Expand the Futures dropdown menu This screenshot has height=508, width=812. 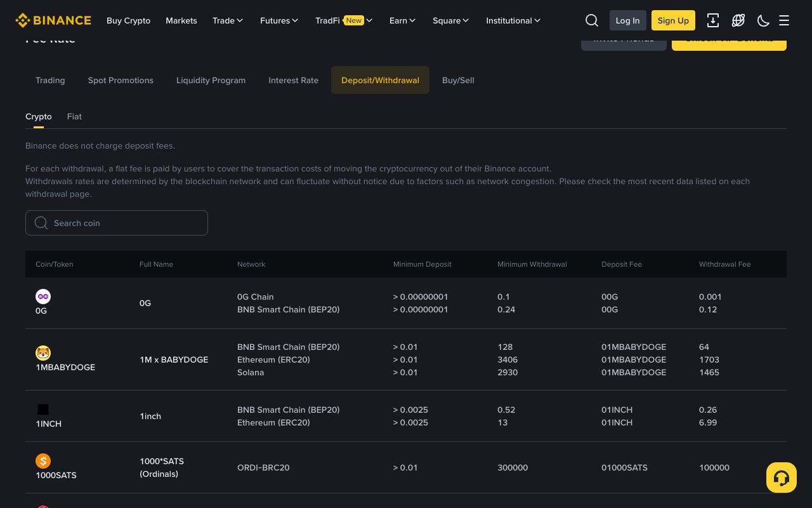tap(279, 20)
